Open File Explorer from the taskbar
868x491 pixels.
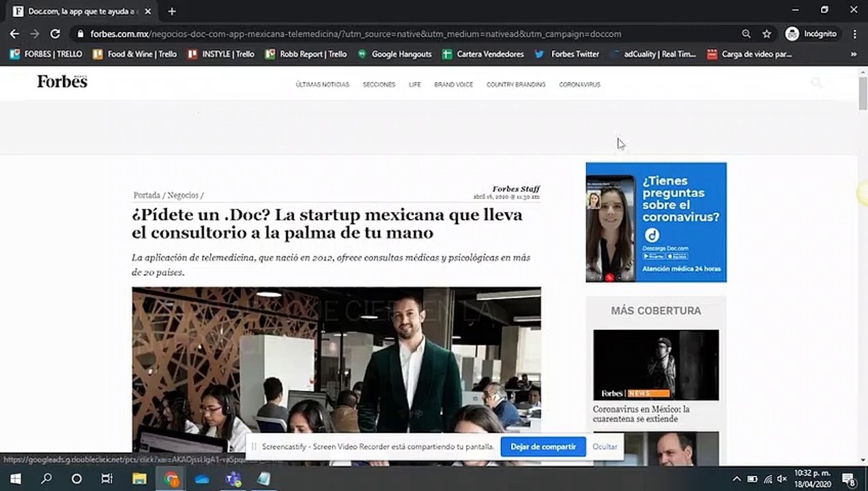[x=139, y=479]
